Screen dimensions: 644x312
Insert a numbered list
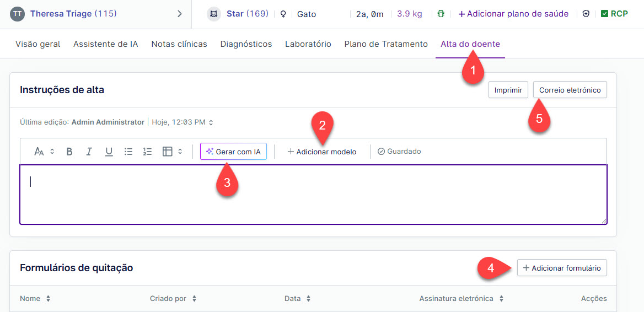click(147, 152)
